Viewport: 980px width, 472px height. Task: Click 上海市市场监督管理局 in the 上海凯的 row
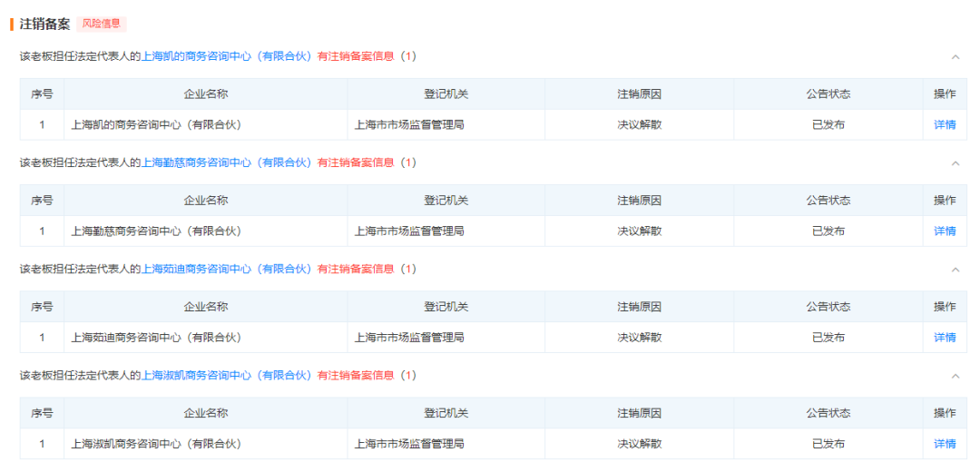[409, 124]
